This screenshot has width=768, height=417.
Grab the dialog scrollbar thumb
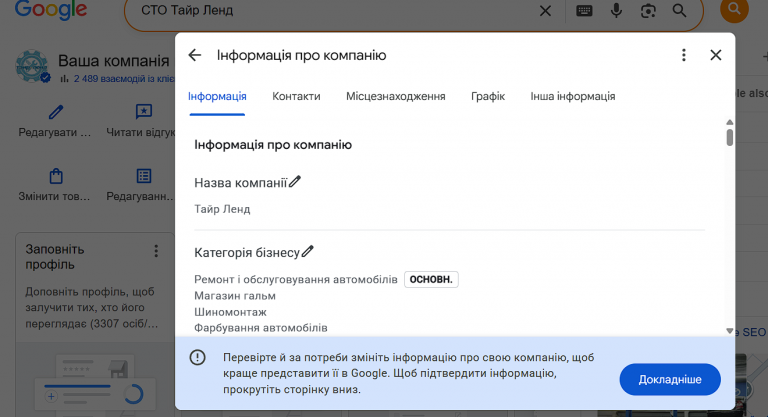(x=730, y=137)
